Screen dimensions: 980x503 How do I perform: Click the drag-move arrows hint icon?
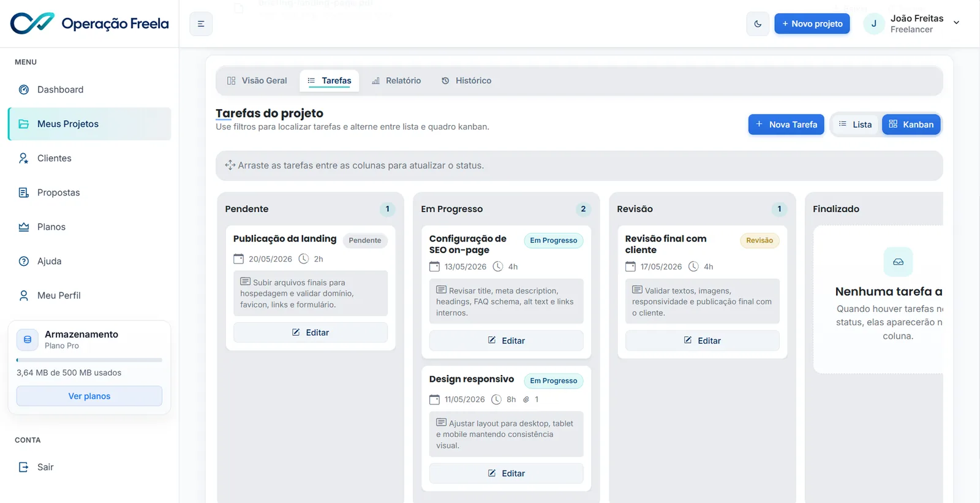(x=230, y=165)
